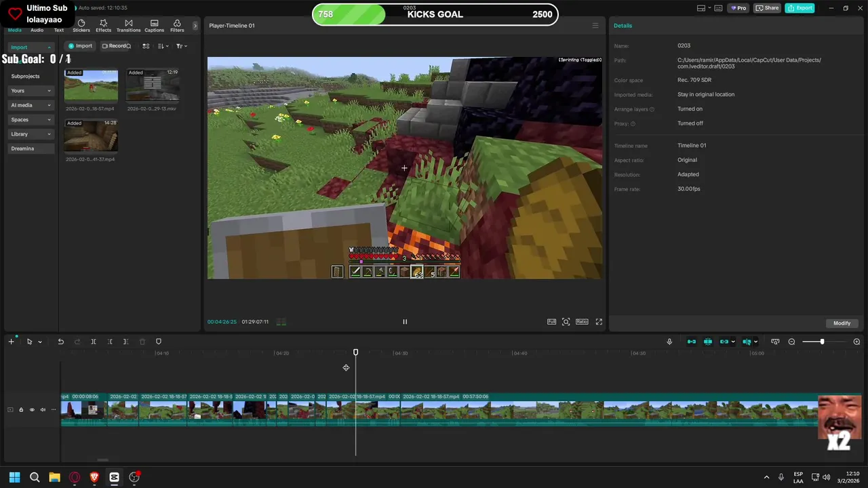Pause the player playback
The height and width of the screenshot is (488, 868).
click(x=405, y=322)
